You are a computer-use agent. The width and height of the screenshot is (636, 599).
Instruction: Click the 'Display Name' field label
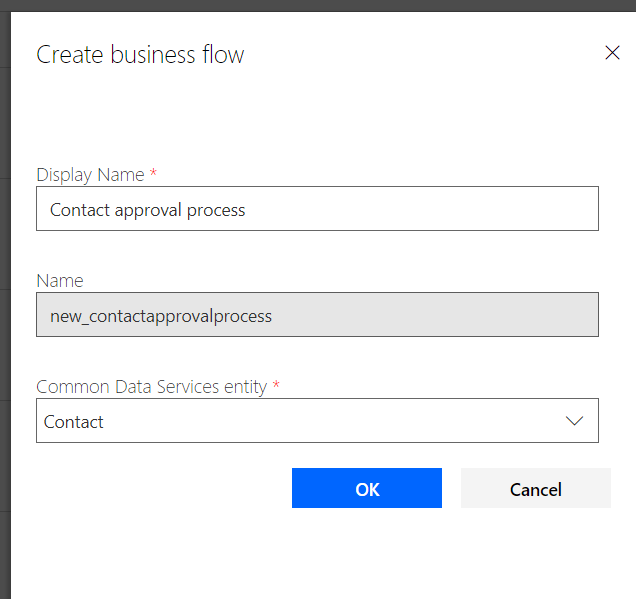(x=90, y=174)
